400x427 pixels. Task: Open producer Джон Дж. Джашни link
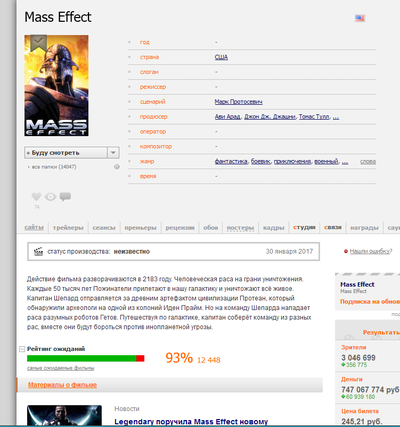270,117
